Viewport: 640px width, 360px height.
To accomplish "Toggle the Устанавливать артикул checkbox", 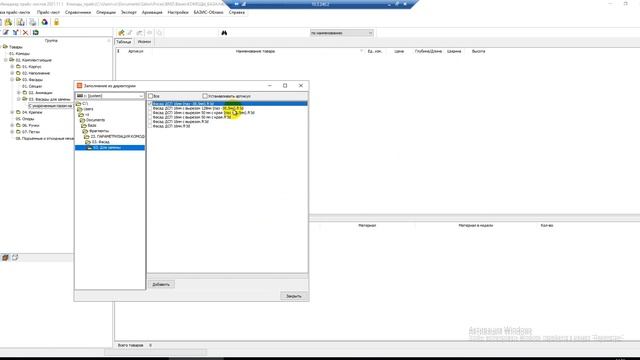I will point(205,96).
